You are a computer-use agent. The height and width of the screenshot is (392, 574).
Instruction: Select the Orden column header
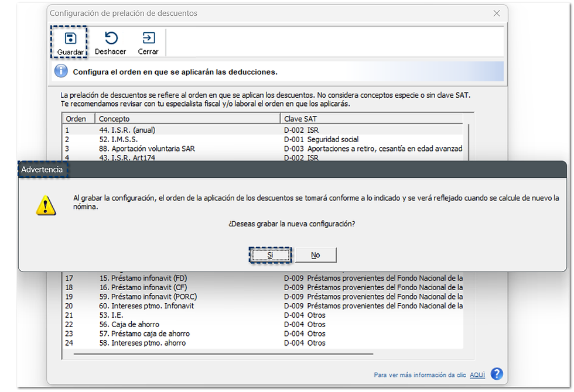78,119
